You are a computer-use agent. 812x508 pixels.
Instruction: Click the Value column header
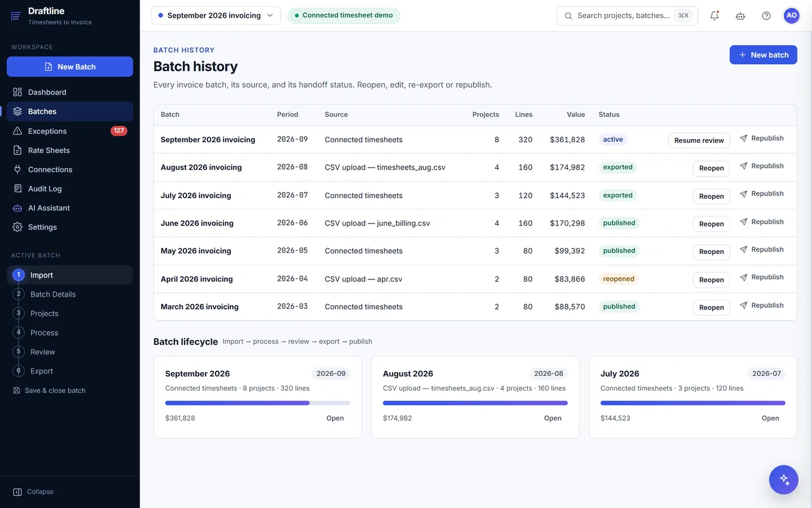click(576, 115)
